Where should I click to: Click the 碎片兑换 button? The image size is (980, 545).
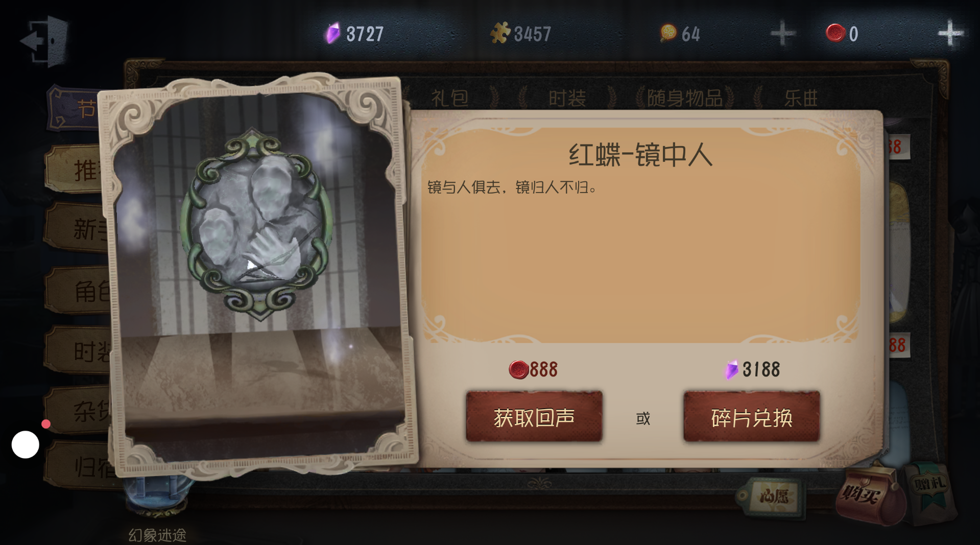(751, 417)
